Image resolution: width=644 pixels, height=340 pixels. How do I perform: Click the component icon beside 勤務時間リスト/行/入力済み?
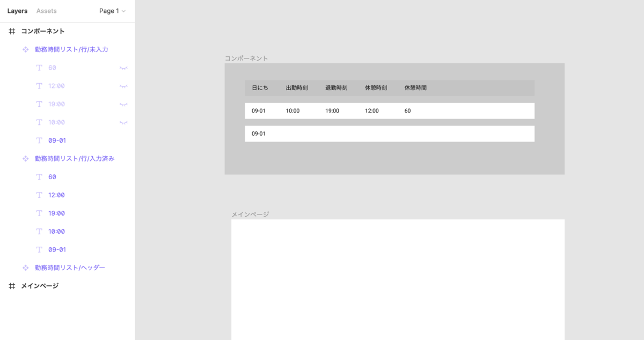pyautogui.click(x=25, y=158)
